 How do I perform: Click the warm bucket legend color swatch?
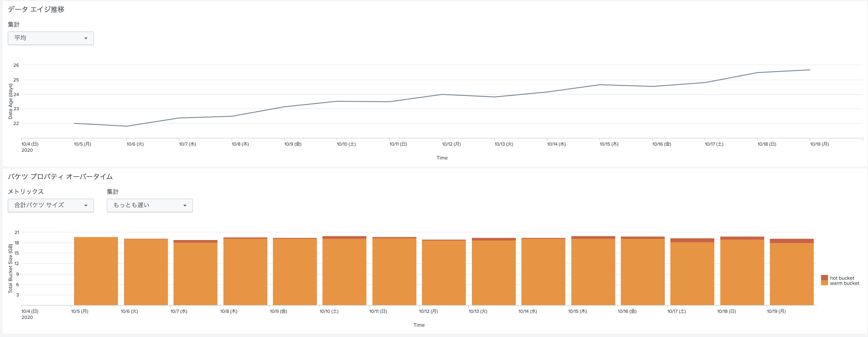(824, 283)
